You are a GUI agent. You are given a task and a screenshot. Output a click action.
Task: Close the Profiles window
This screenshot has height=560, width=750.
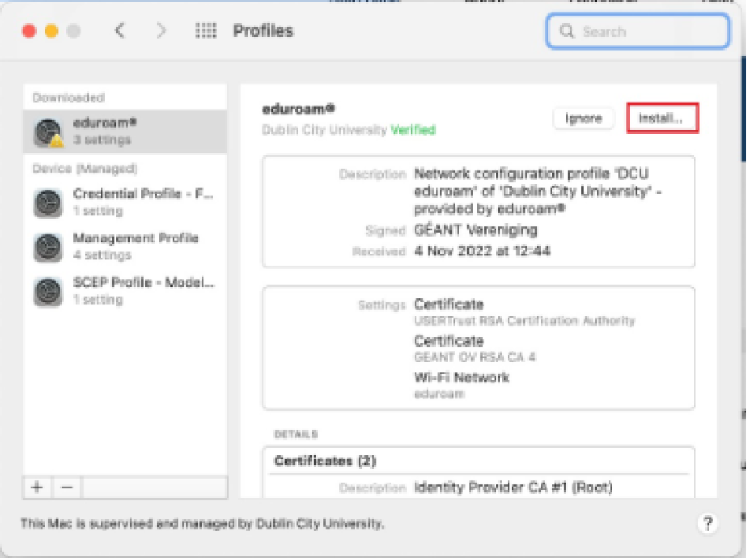tap(29, 31)
